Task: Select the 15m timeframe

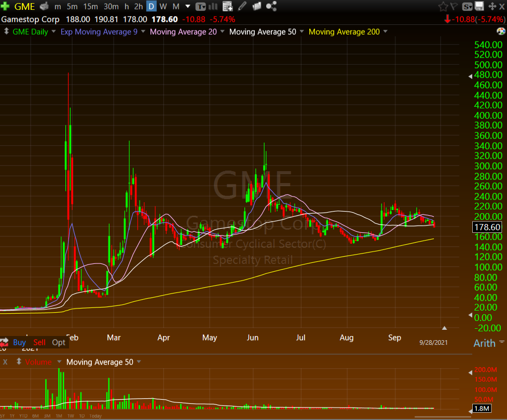Action: (90, 6)
